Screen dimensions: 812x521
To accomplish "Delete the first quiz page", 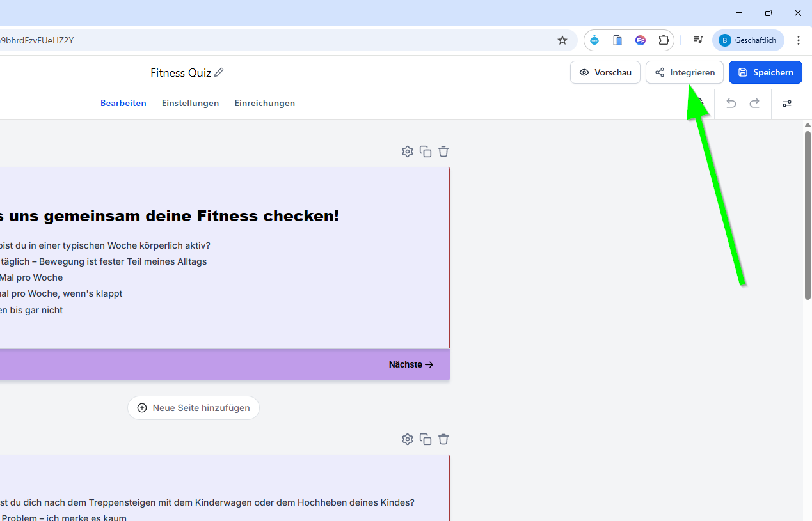I will point(443,152).
